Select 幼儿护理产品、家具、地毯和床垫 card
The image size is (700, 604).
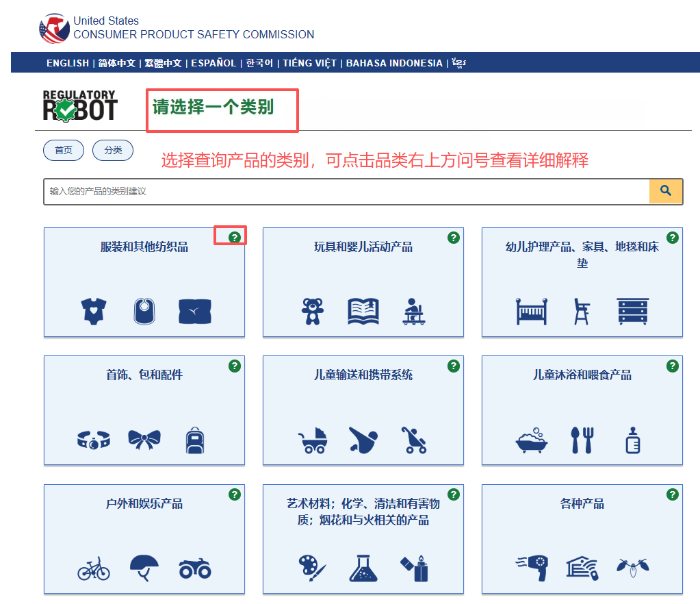coord(582,282)
